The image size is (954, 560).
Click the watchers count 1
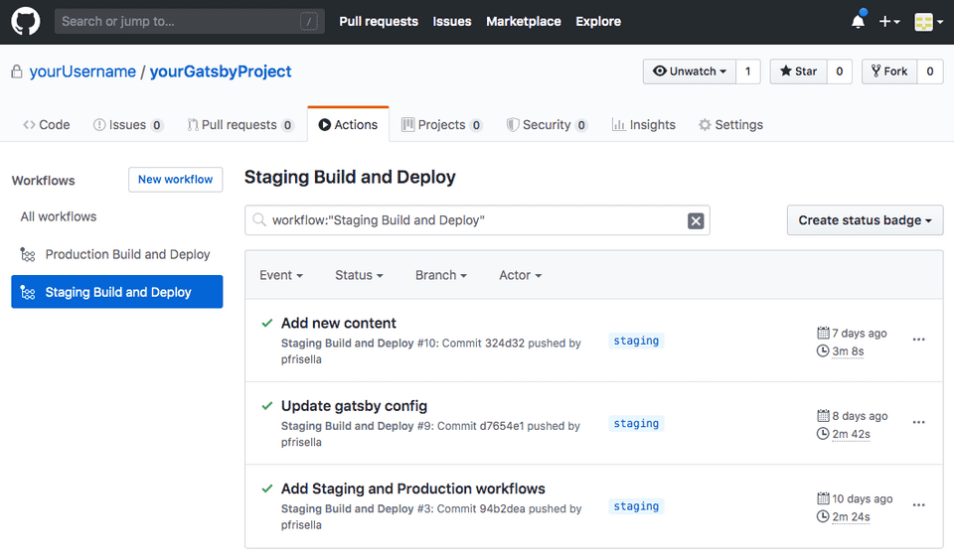[747, 71]
